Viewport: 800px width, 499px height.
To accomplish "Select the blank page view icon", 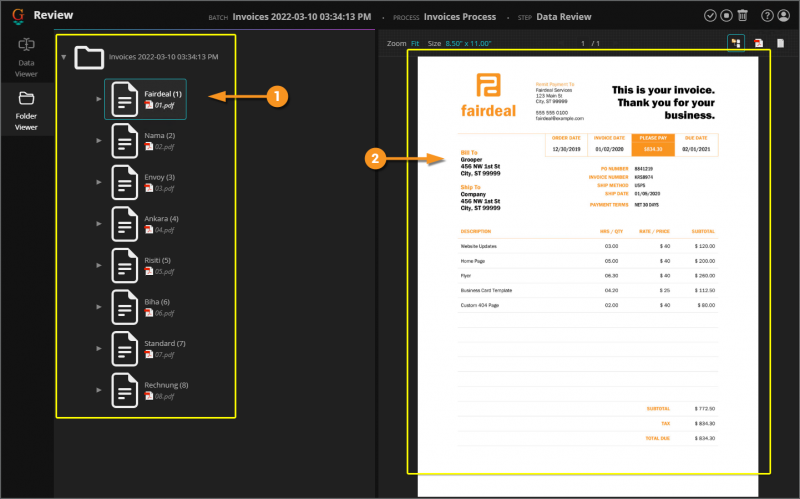I will pyautogui.click(x=780, y=43).
